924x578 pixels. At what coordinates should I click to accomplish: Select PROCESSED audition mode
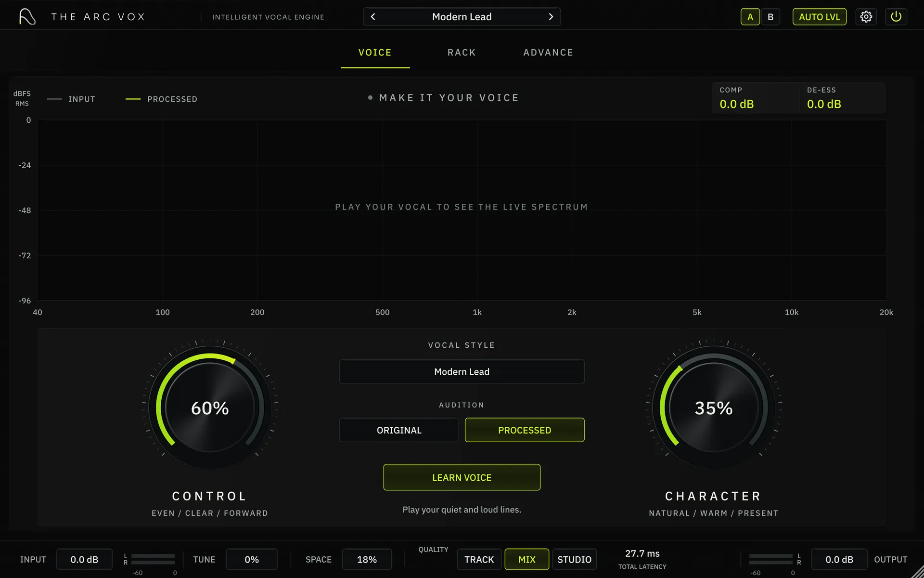pos(525,430)
